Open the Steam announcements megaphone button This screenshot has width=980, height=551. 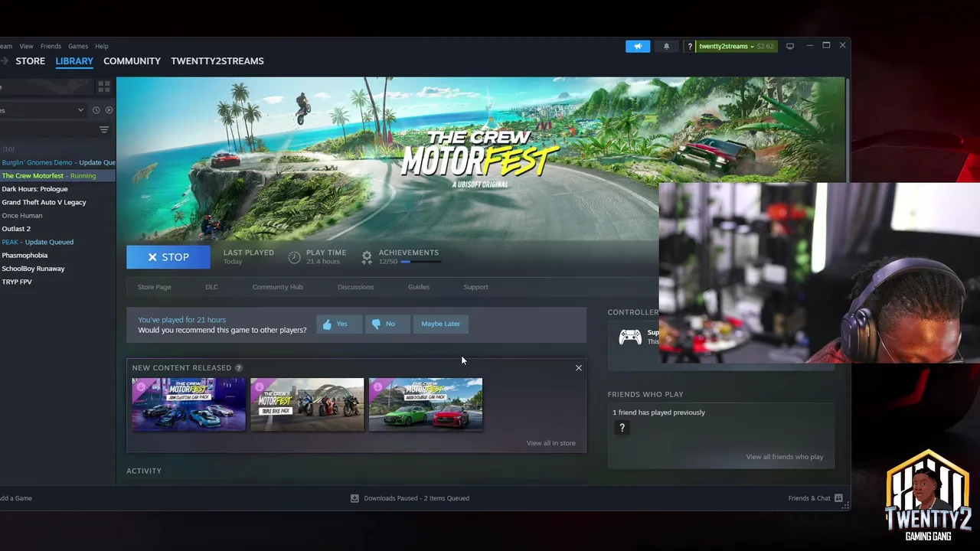coord(638,46)
